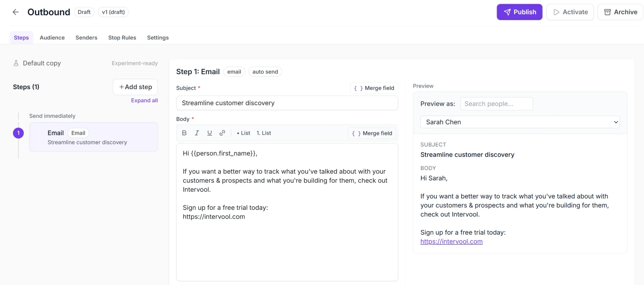Click the Experiment-ready label
The width and height of the screenshot is (644, 285).
point(135,63)
